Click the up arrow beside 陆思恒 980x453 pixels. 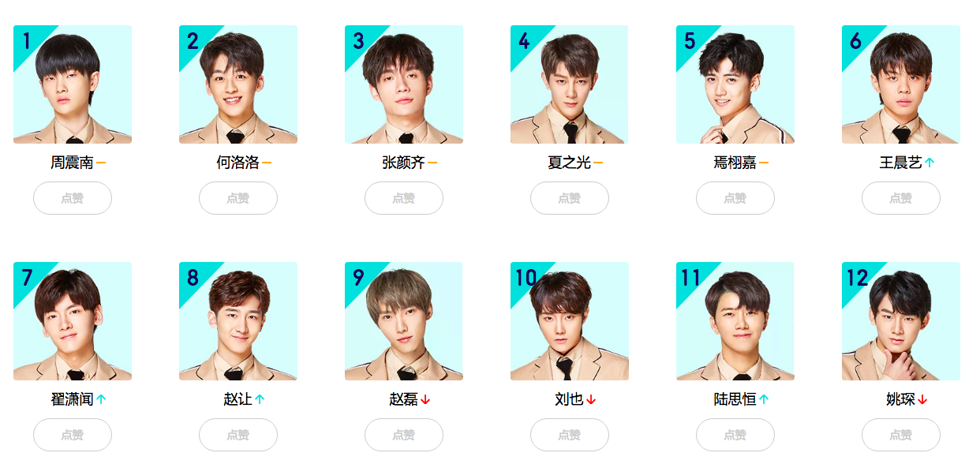pyautogui.click(x=764, y=400)
